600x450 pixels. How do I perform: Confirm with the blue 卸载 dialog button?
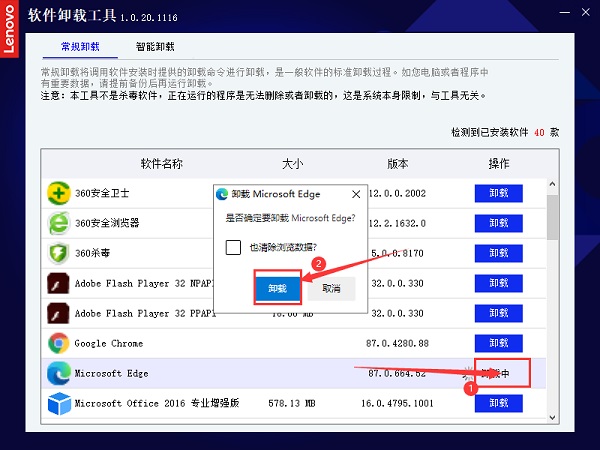pyautogui.click(x=277, y=288)
